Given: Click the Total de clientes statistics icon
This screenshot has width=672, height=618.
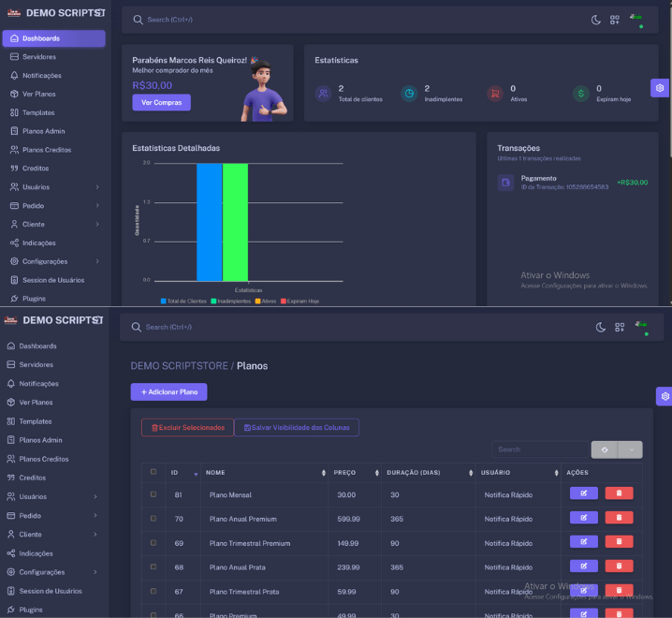Looking at the screenshot, I should click(x=323, y=94).
